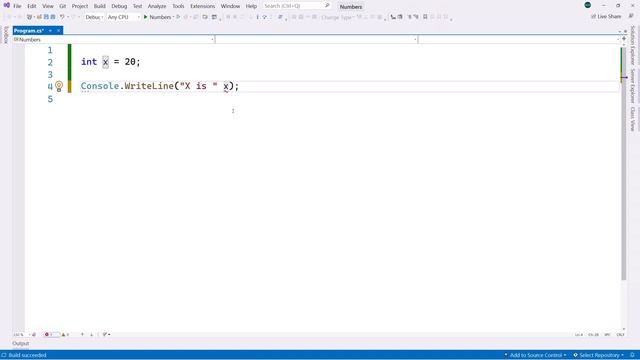The image size is (640, 360).
Task: Open the File menu
Action: point(17,6)
